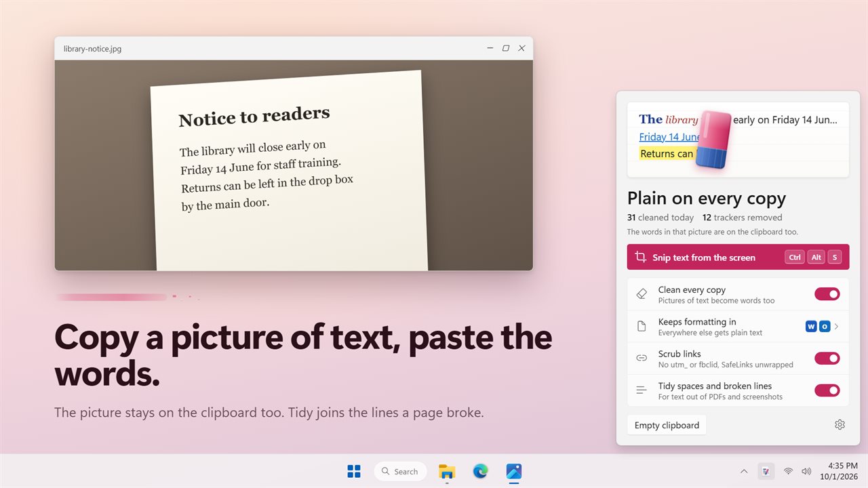Click the highlighted Returns can text in preview

point(667,154)
